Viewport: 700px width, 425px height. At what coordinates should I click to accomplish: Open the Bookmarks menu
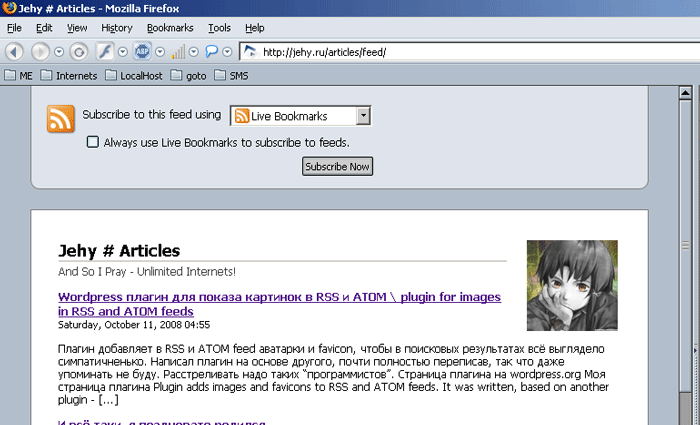click(170, 28)
